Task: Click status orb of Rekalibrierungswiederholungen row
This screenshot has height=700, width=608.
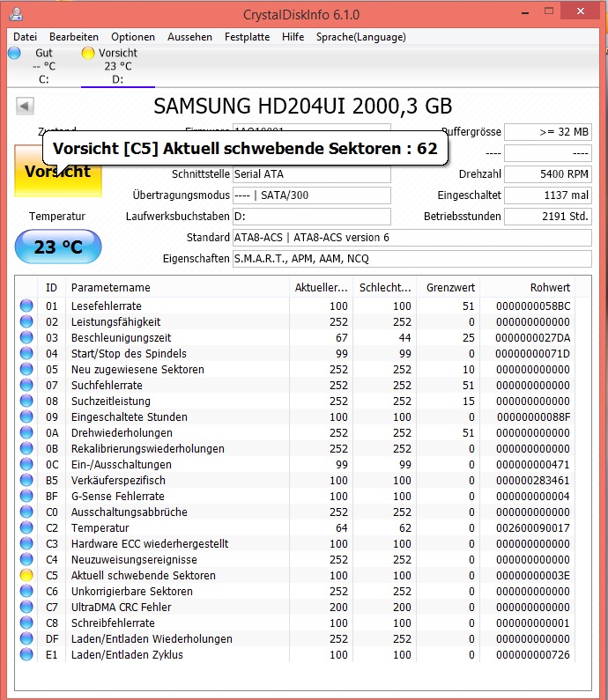Action: pos(26,449)
